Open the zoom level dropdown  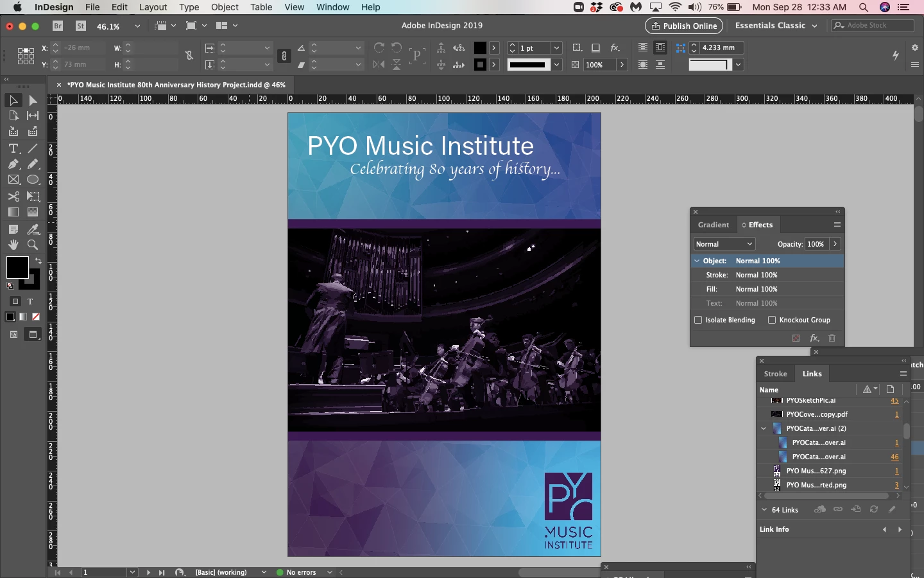(137, 26)
